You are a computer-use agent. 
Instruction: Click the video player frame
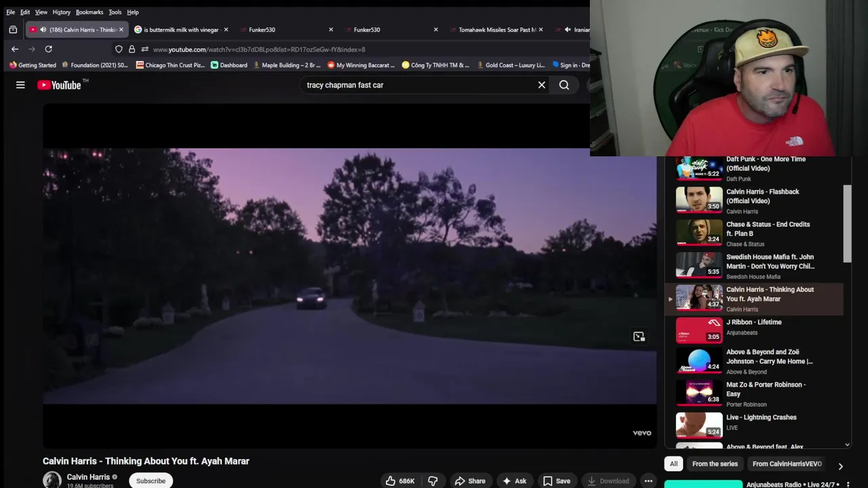(349, 276)
